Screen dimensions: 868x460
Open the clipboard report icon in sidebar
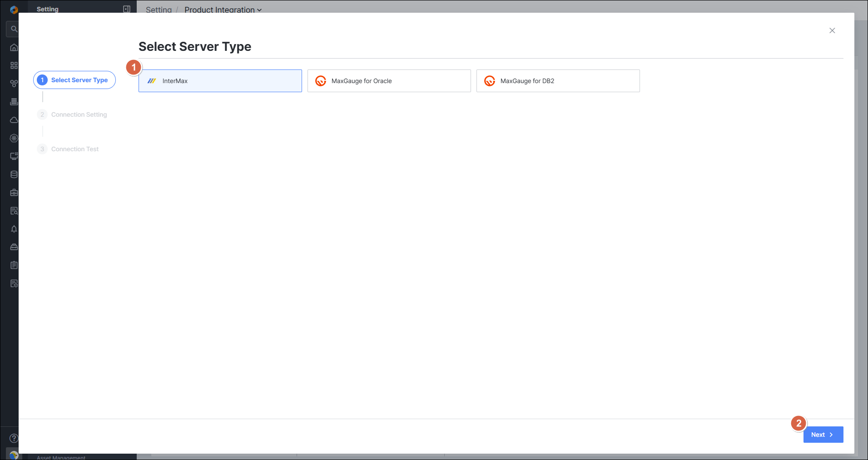coord(14,265)
